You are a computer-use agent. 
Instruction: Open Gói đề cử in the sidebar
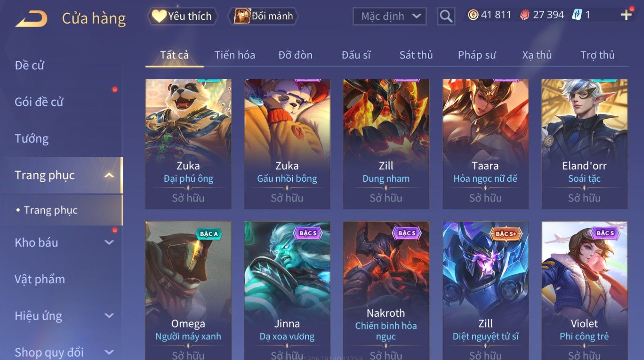[39, 102]
